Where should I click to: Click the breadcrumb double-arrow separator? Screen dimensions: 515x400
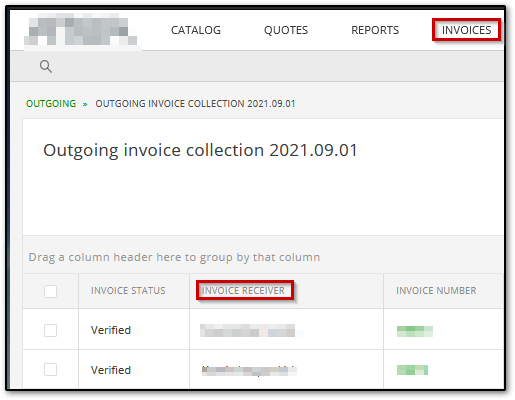point(85,104)
